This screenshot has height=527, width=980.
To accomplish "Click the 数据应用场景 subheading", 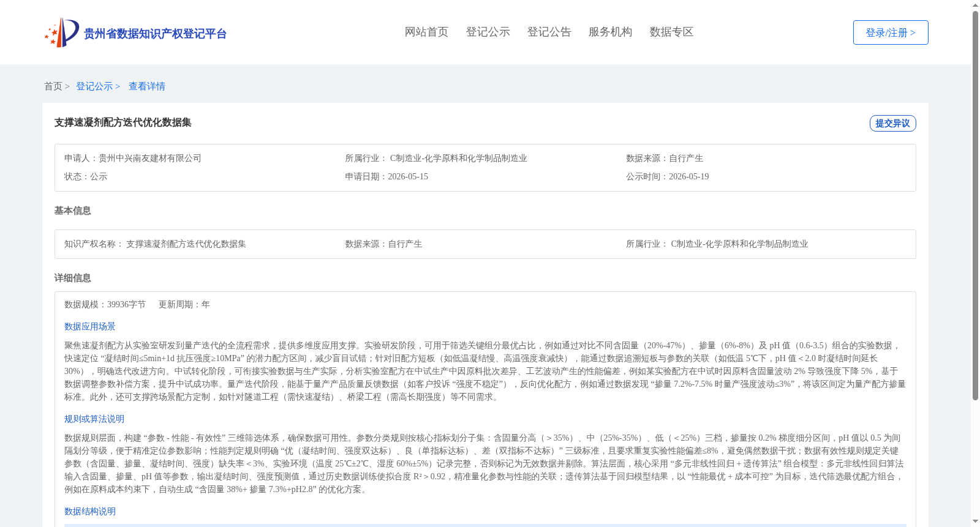I will pos(90,326).
